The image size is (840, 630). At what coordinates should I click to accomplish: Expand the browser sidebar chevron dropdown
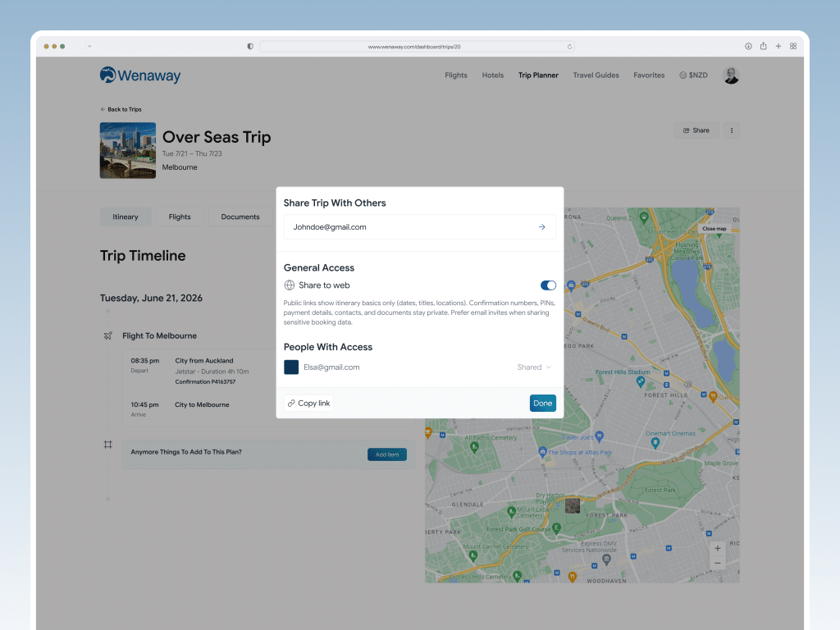pyautogui.click(x=89, y=47)
